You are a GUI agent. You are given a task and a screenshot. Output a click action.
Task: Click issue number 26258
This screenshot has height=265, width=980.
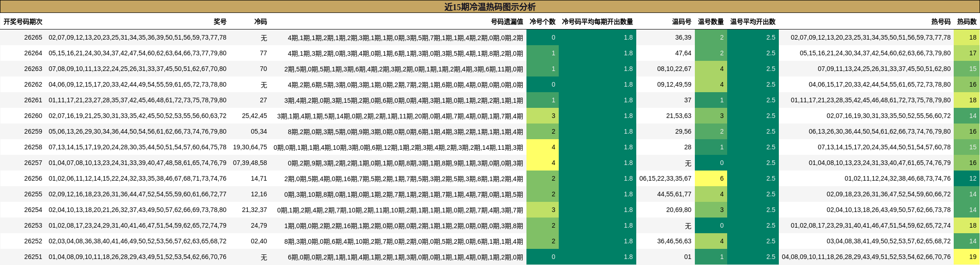coord(33,147)
